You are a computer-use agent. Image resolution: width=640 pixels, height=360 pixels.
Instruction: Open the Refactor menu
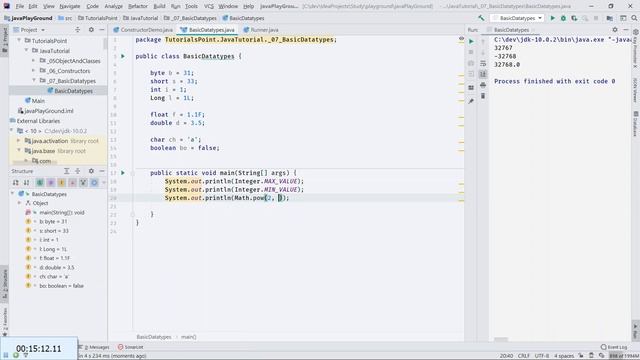pyautogui.click(x=138, y=6)
